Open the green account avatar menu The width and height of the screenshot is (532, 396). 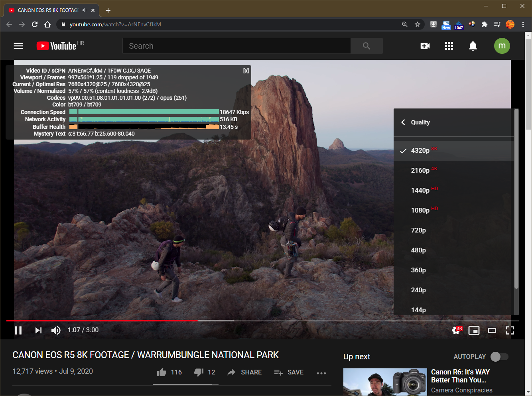coord(502,46)
